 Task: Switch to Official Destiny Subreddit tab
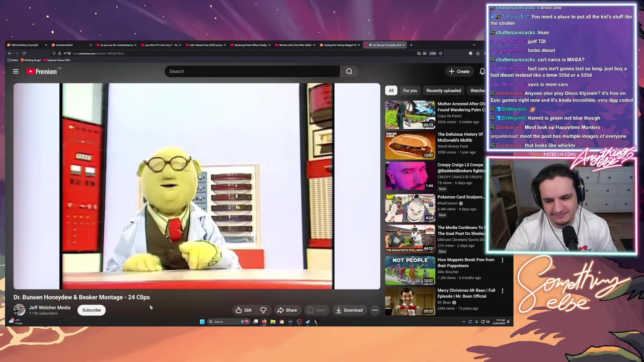[25, 45]
